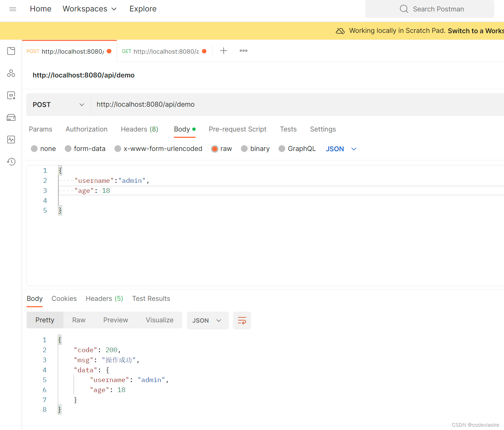Open the response Body tab
Image resolution: width=504 pixels, height=430 pixels.
pos(35,299)
